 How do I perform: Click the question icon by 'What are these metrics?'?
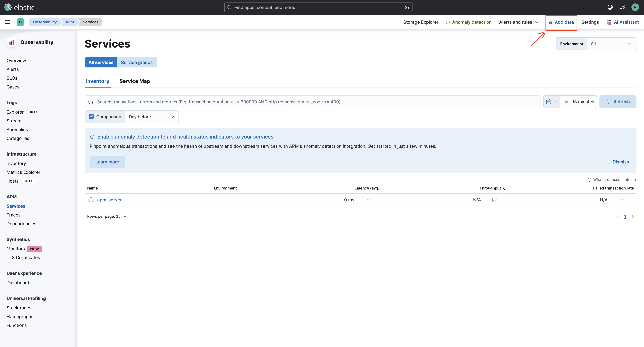(590, 180)
